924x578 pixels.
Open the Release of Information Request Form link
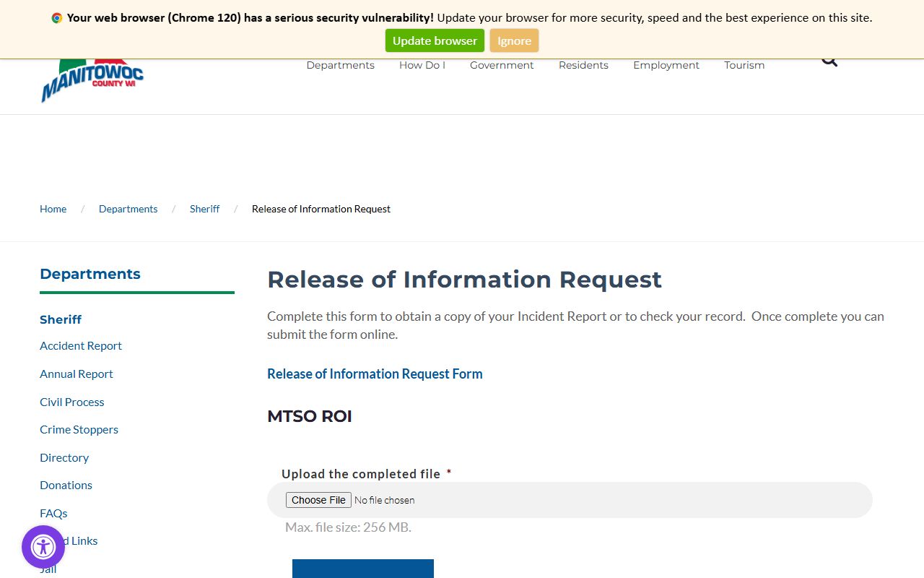(375, 374)
